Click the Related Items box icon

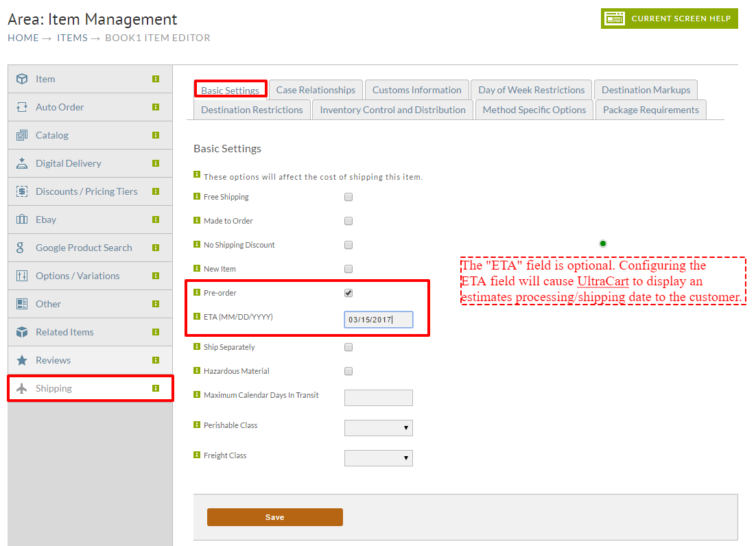point(22,332)
